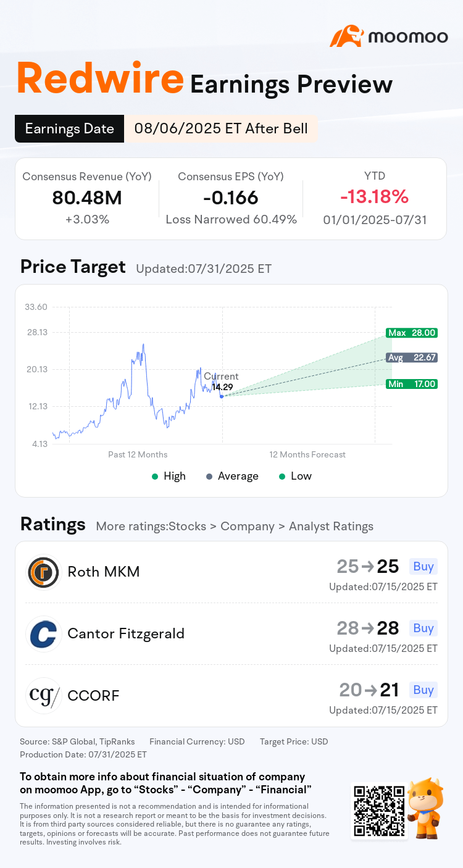Click the YTD -13.18% figure
This screenshot has width=463, height=868.
point(374,197)
